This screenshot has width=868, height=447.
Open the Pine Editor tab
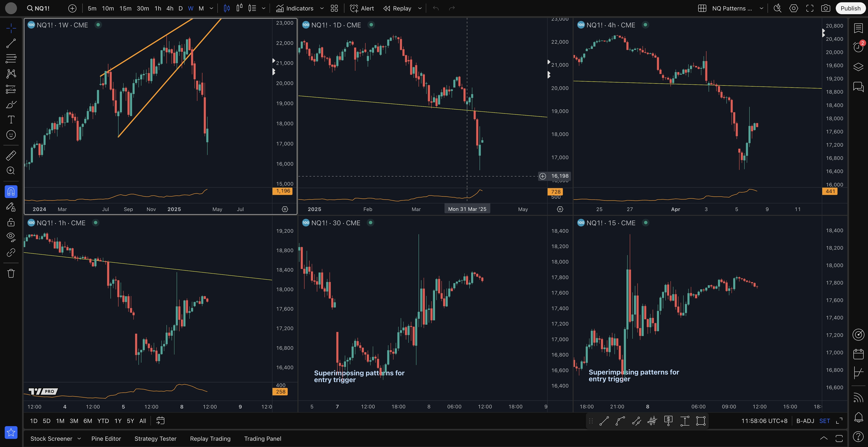coord(106,439)
